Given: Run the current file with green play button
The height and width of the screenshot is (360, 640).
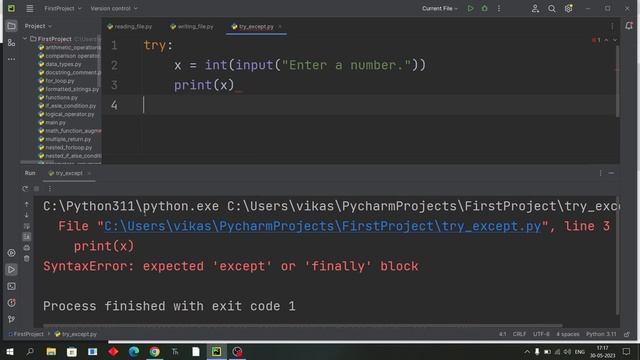Looking at the screenshot, I should coord(470,8).
